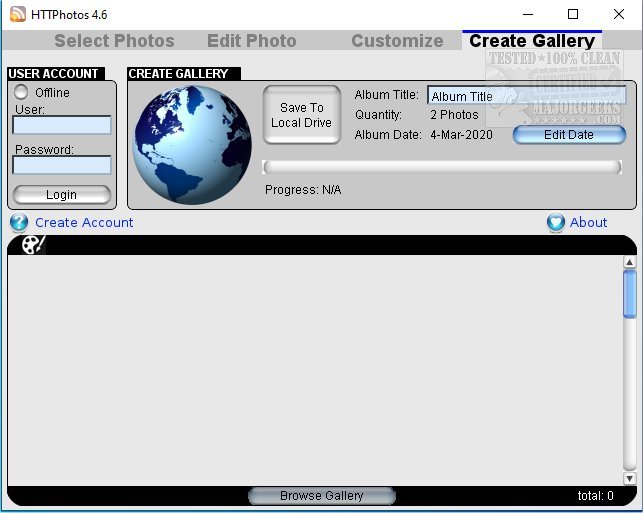Enable the Offline radio button
The width and height of the screenshot is (643, 513).
pos(20,92)
